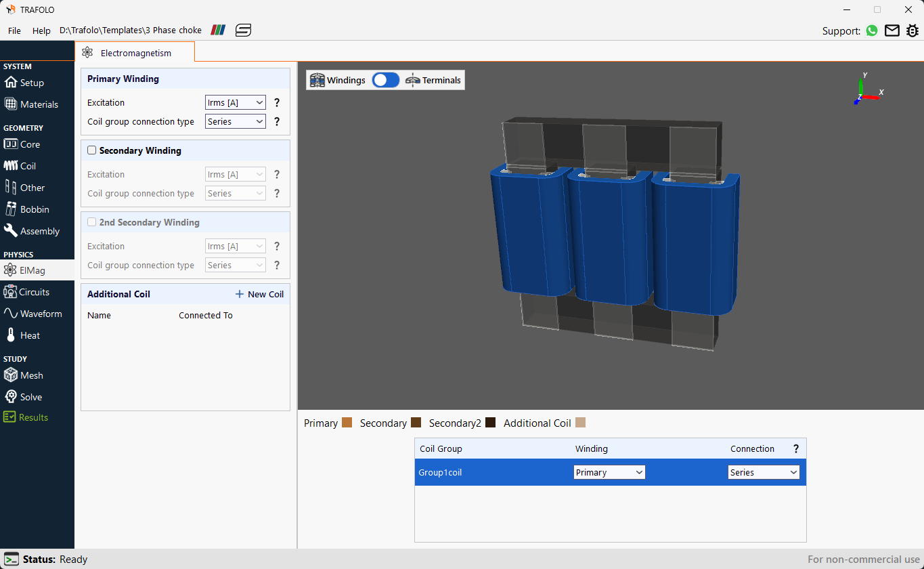Open Primary Winding Excitation dropdown
The height and width of the screenshot is (569, 924).
pyautogui.click(x=235, y=103)
